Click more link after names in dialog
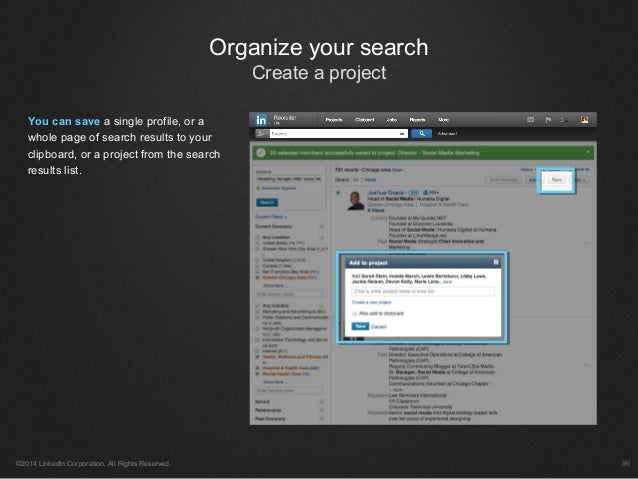This screenshot has width=638, height=479. [x=448, y=282]
